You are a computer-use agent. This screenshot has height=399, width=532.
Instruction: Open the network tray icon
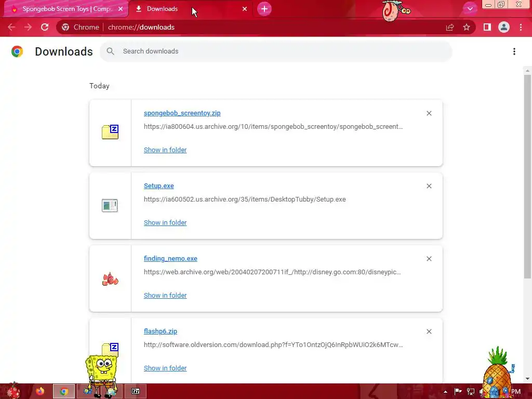pos(471,392)
